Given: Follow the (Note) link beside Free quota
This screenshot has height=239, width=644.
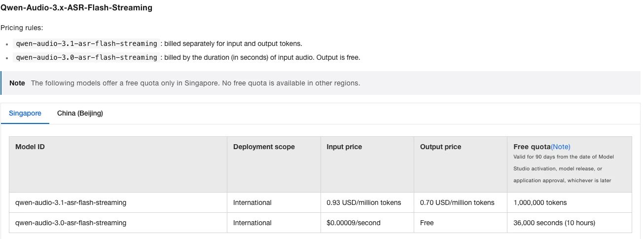Looking at the screenshot, I should click(x=560, y=147).
